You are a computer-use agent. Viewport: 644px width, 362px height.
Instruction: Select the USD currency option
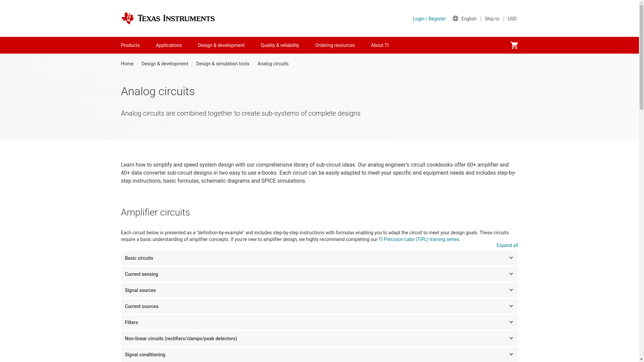[x=512, y=19]
